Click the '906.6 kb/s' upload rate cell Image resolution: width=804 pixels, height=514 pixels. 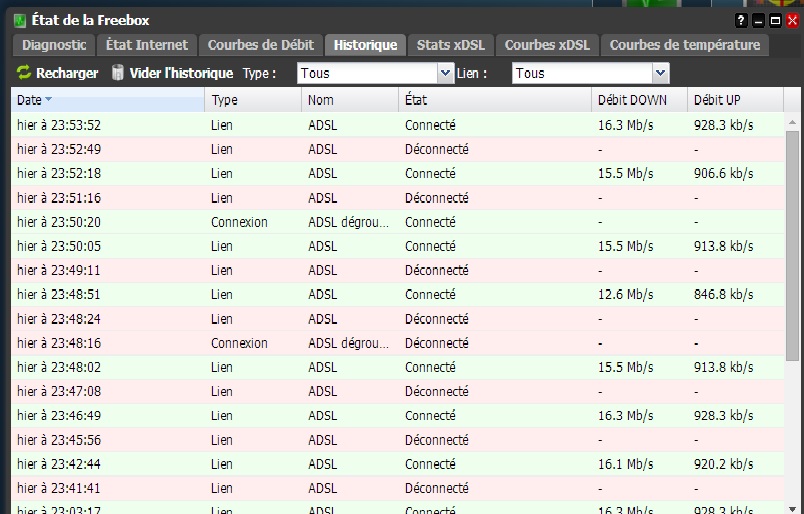click(x=723, y=173)
